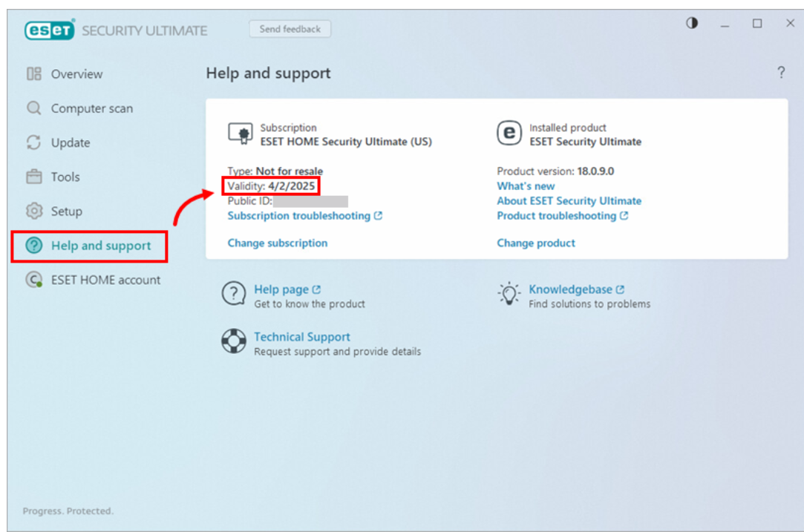Image resolution: width=804 pixels, height=532 pixels.
Task: Click Progress. Protected. footer text
Action: (68, 511)
